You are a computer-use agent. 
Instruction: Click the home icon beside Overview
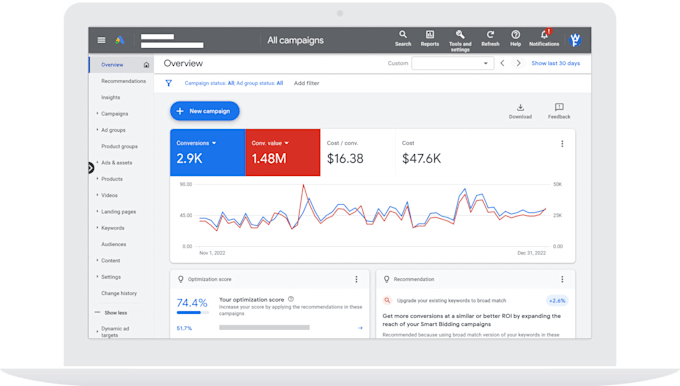coord(146,65)
